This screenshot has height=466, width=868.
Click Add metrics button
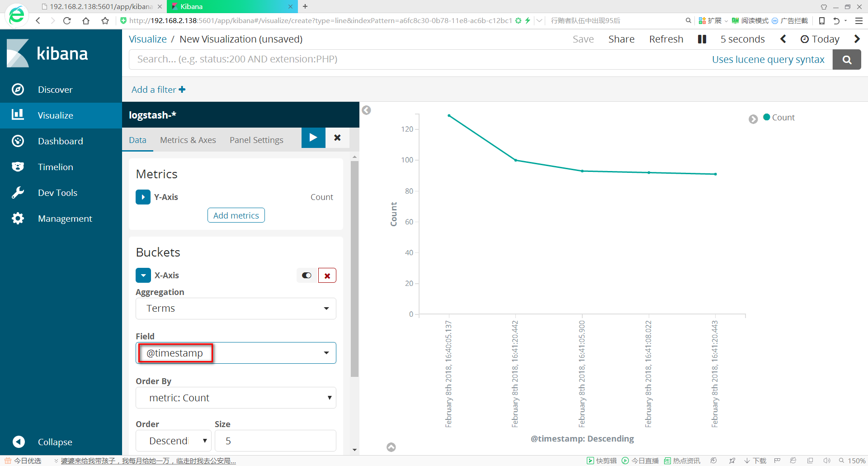[x=236, y=215]
